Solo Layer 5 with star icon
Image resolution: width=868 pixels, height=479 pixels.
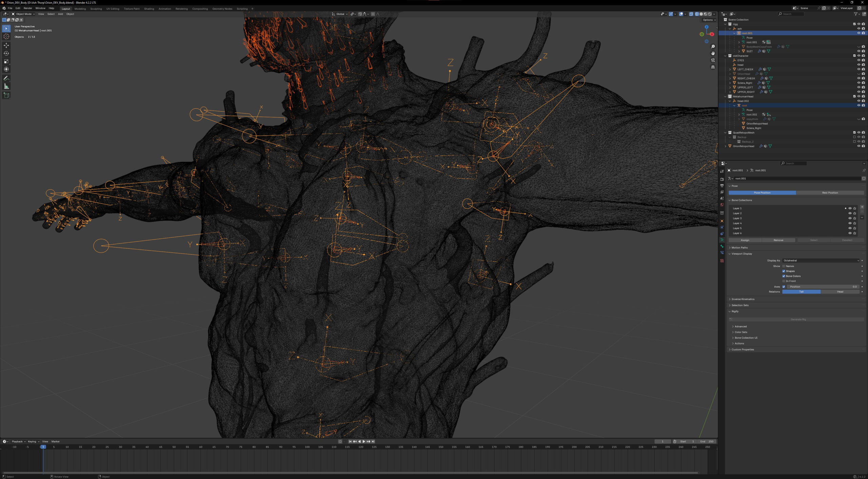854,228
